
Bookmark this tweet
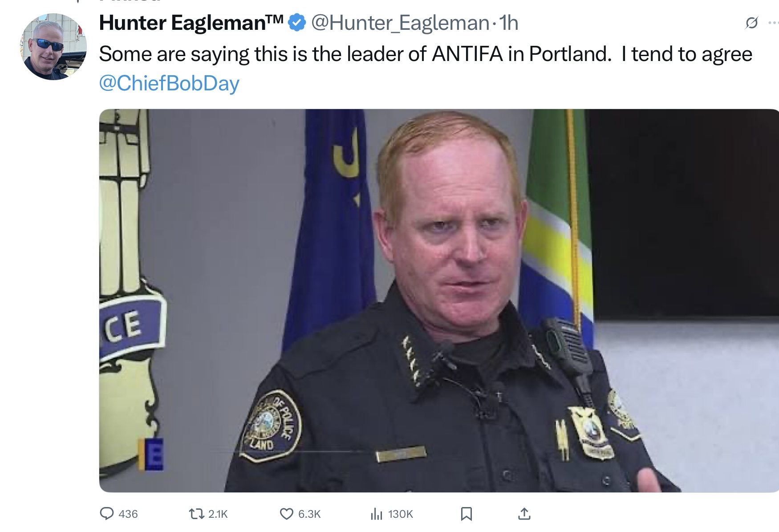click(466, 514)
